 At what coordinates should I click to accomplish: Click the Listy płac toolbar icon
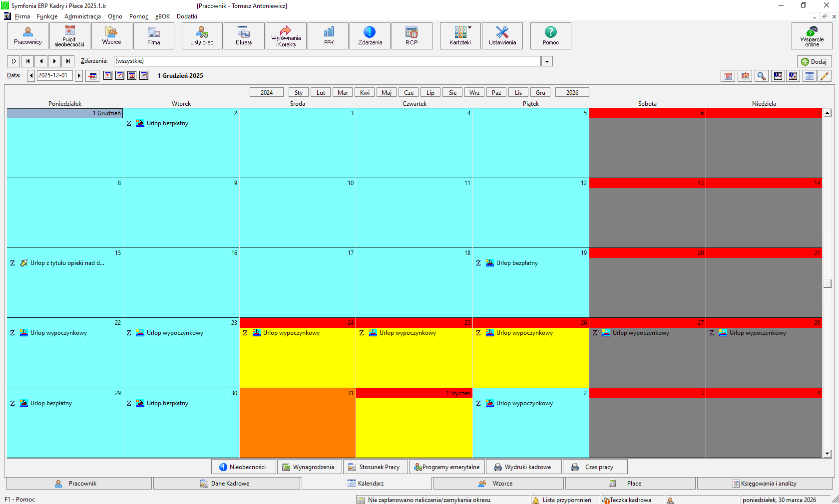pos(202,36)
